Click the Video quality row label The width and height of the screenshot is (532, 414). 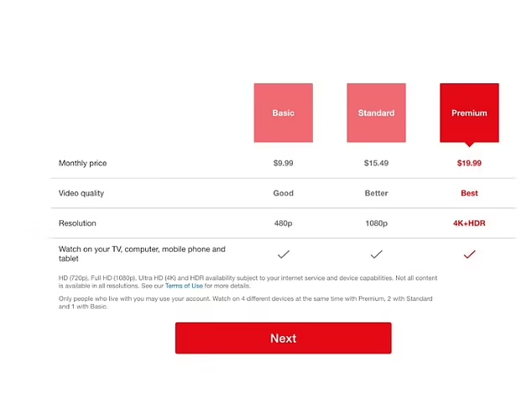pos(81,193)
